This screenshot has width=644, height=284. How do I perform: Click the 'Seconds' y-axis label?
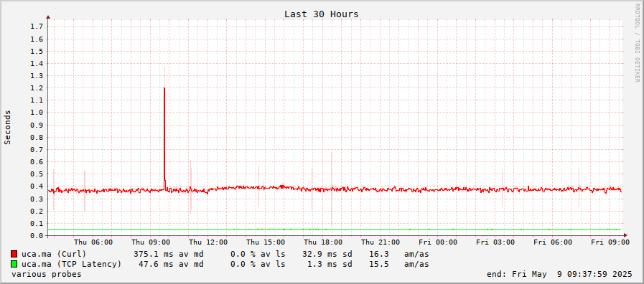click(x=7, y=127)
